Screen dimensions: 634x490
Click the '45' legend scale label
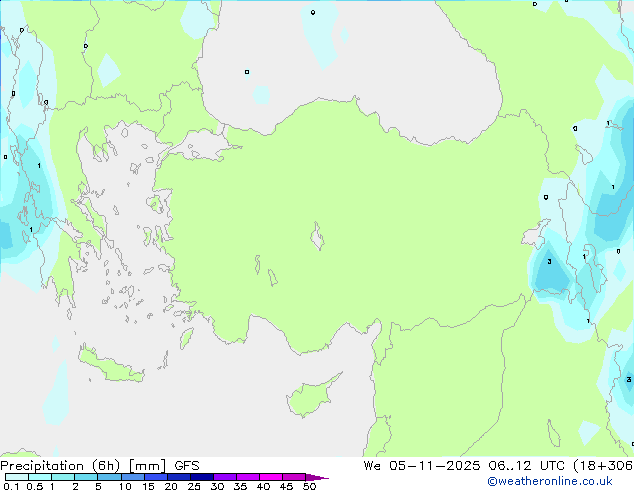286,486
